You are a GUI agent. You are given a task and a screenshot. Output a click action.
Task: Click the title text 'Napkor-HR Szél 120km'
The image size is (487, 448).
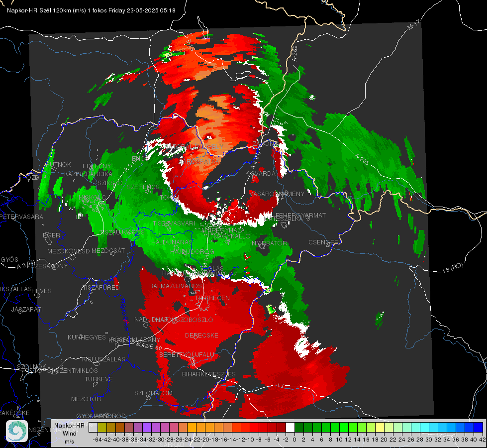[x=39, y=10]
